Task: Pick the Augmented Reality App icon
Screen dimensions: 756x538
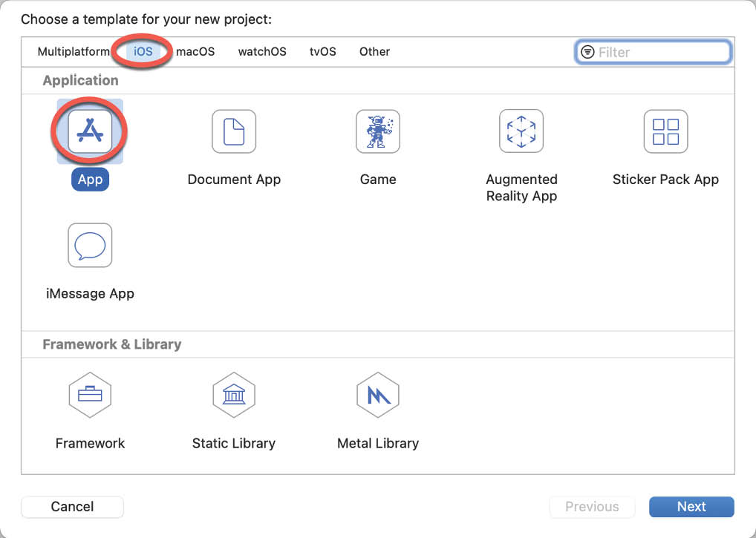Action: [521, 131]
